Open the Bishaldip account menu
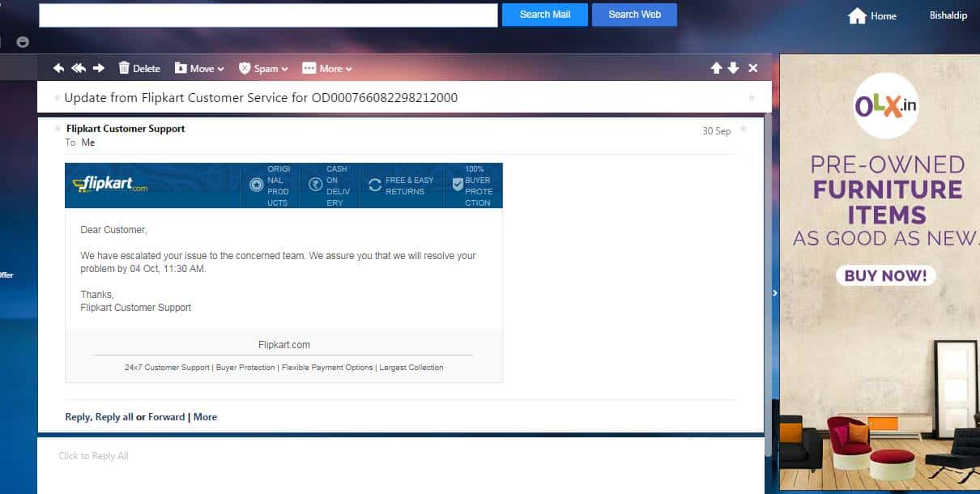 [x=948, y=15]
